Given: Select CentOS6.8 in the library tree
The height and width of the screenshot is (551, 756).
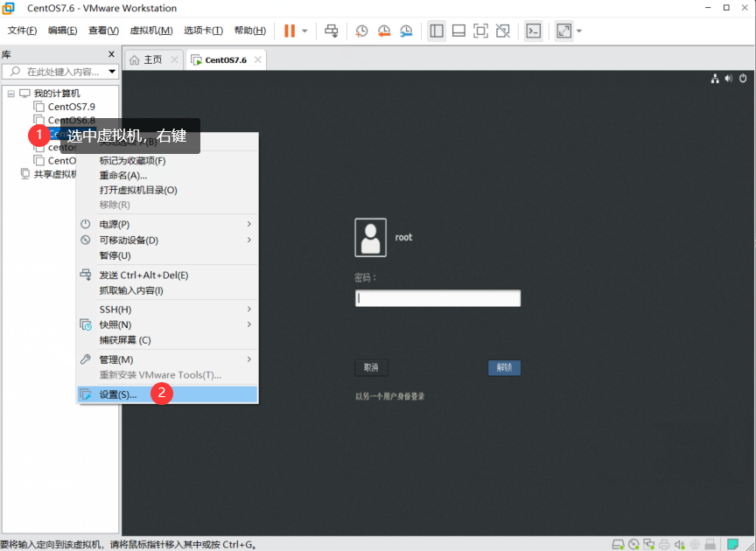Looking at the screenshot, I should pyautogui.click(x=71, y=120).
